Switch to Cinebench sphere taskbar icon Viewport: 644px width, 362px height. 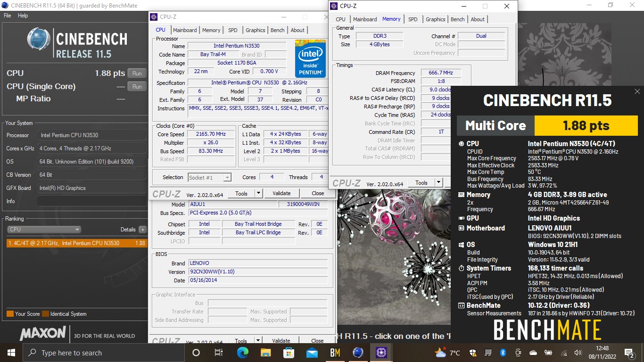coord(358,353)
